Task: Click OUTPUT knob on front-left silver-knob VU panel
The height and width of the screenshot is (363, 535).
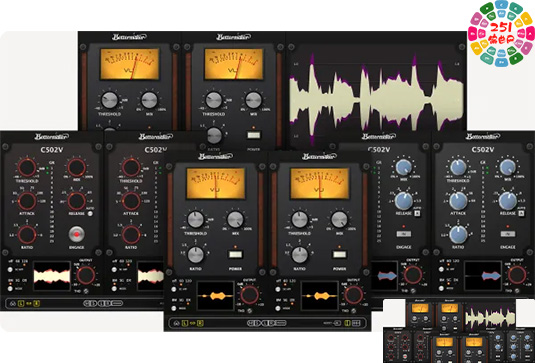Action: [249, 295]
